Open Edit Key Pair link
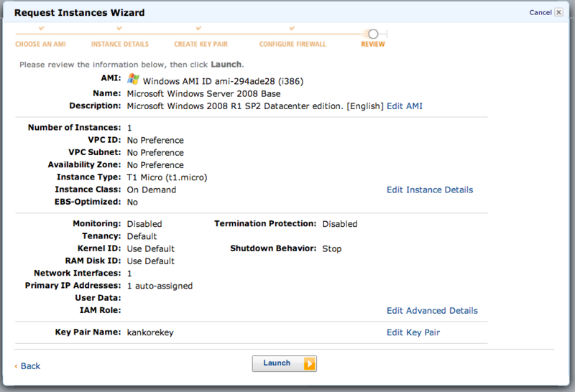The image size is (575, 392). tap(413, 332)
